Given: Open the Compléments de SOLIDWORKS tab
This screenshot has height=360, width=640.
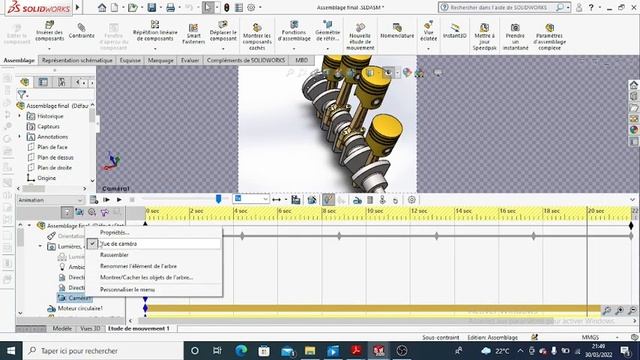Looking at the screenshot, I should pyautogui.click(x=246, y=60).
